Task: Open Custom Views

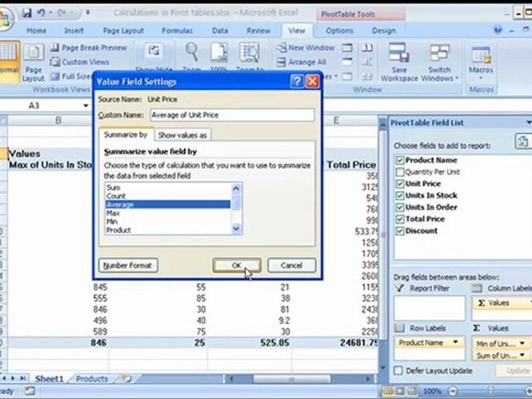Action: pyautogui.click(x=79, y=62)
